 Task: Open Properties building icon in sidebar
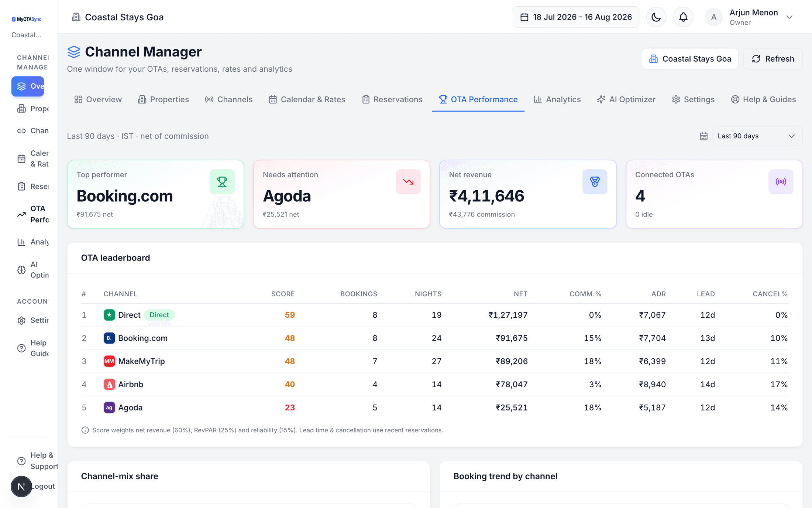[x=21, y=109]
